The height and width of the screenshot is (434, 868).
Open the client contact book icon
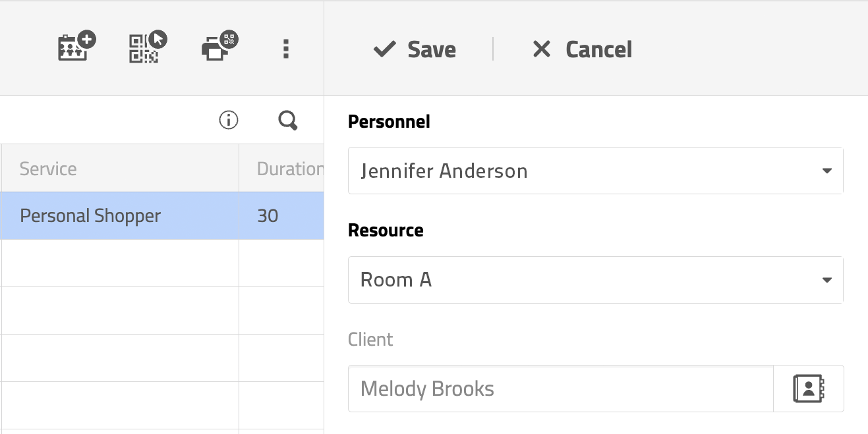tap(808, 389)
